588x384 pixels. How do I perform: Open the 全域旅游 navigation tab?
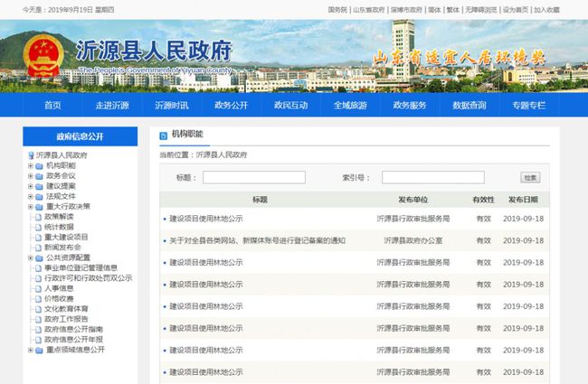pos(350,106)
